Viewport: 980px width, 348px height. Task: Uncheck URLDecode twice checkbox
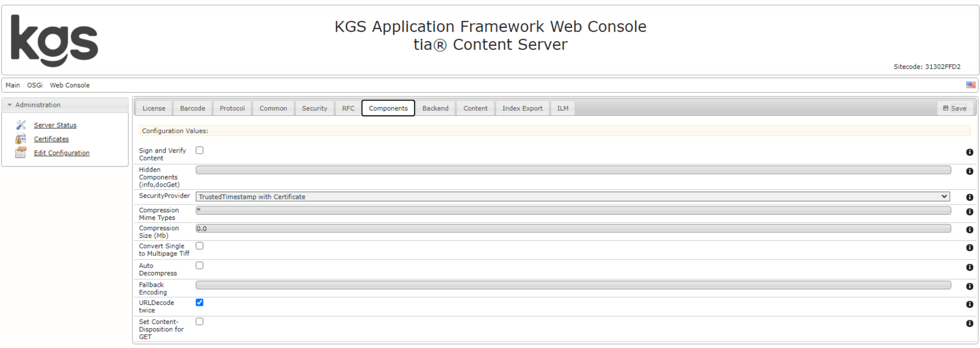coord(200,302)
